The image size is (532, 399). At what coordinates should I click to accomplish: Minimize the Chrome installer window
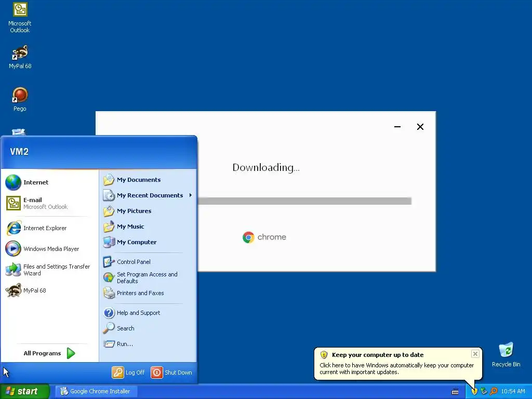(397, 127)
